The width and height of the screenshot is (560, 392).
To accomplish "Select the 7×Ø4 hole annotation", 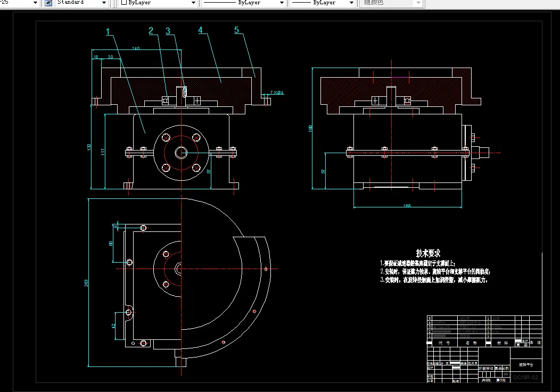I will [276, 93].
